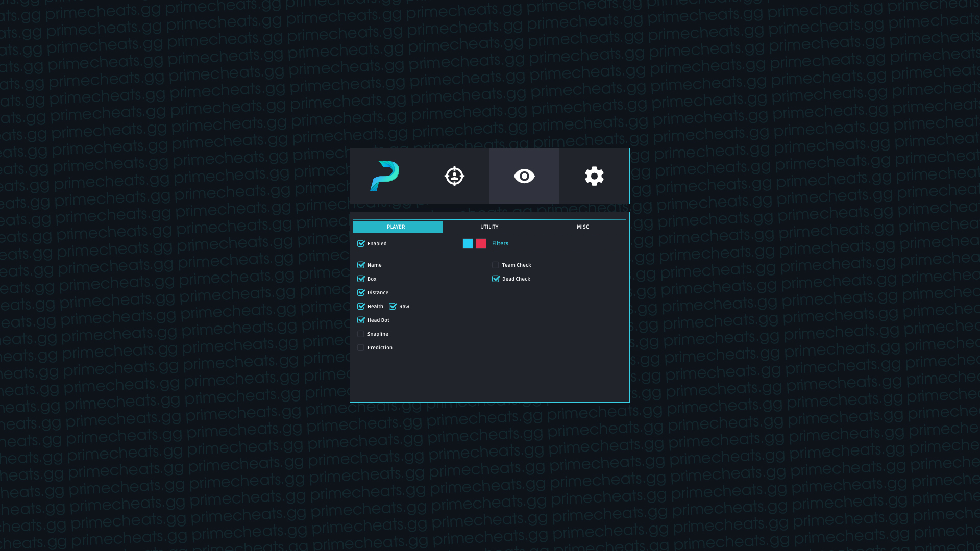Uncheck the Box option
Viewport: 980px width, 551px height.
pyautogui.click(x=361, y=279)
